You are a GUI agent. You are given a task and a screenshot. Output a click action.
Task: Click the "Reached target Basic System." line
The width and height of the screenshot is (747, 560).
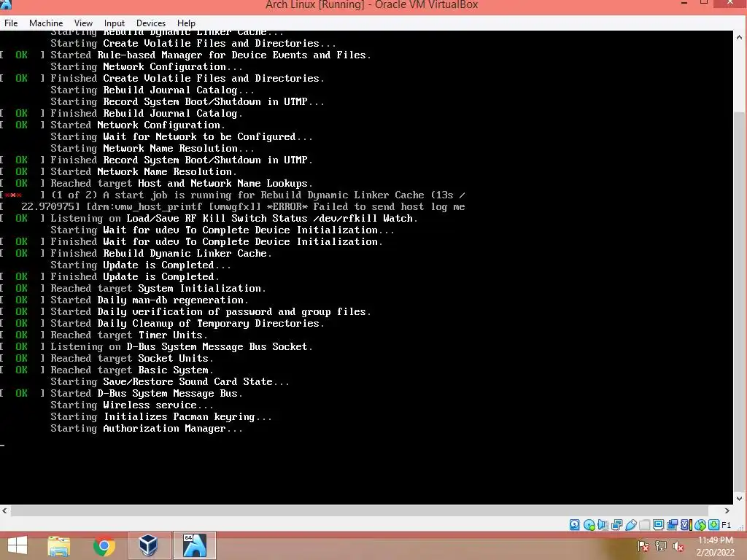pyautogui.click(x=107, y=370)
